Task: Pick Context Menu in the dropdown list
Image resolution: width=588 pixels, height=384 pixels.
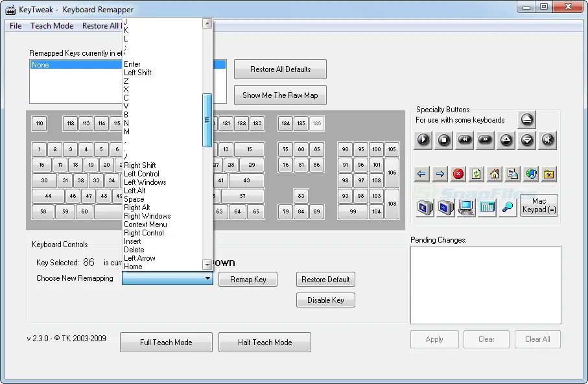Action: tap(163, 224)
